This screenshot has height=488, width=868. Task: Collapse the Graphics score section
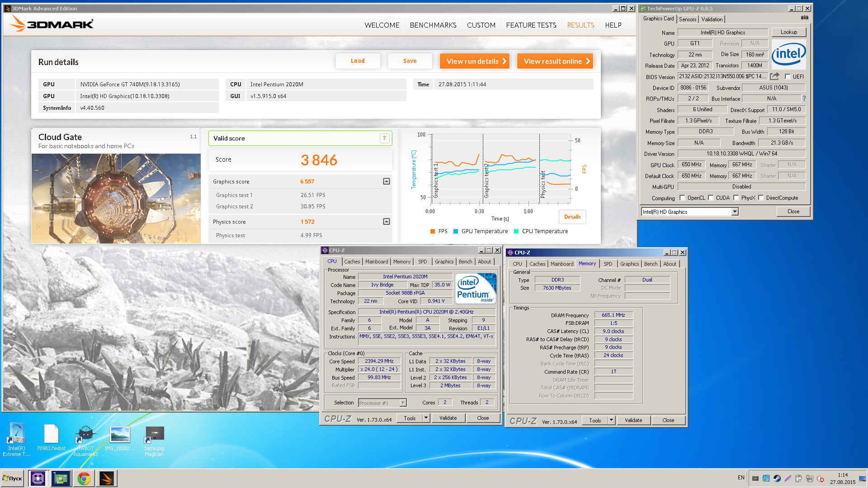pyautogui.click(x=387, y=181)
